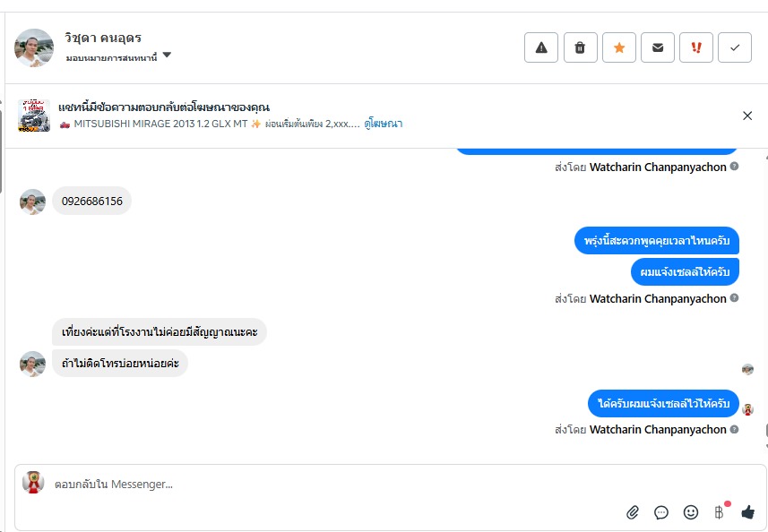The image size is (768, 532).
Task: Flag chat with red exclamation icon
Action: click(x=696, y=48)
